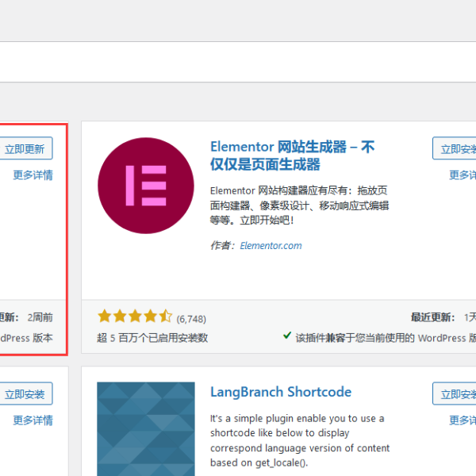Click the LangBranch Shortcode description text
Viewport: 476px width, 476px height.
pyautogui.click(x=300, y=440)
